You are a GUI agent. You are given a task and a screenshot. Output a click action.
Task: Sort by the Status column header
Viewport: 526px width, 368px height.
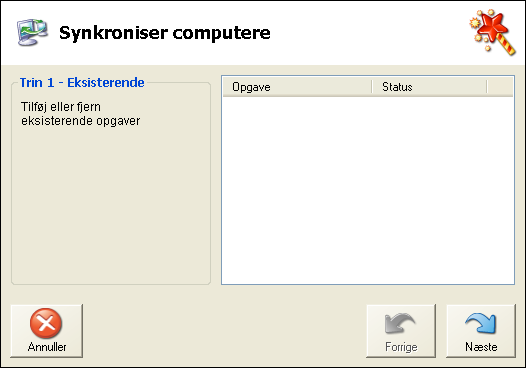point(429,87)
